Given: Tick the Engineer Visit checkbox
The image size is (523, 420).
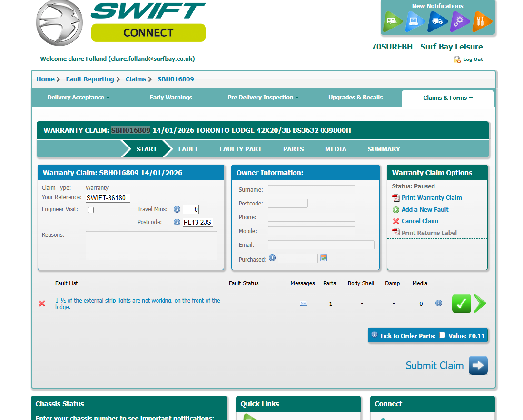Looking at the screenshot, I should pyautogui.click(x=91, y=210).
